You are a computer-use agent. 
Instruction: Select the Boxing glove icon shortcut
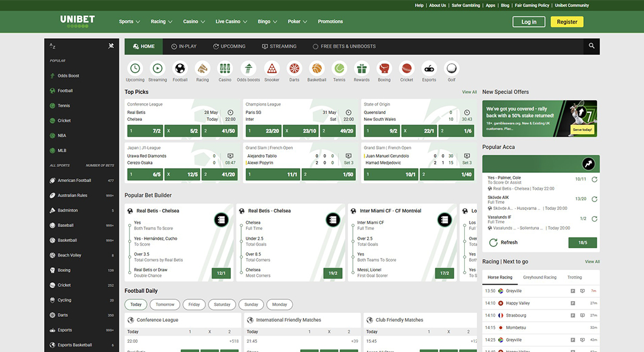pyautogui.click(x=384, y=69)
